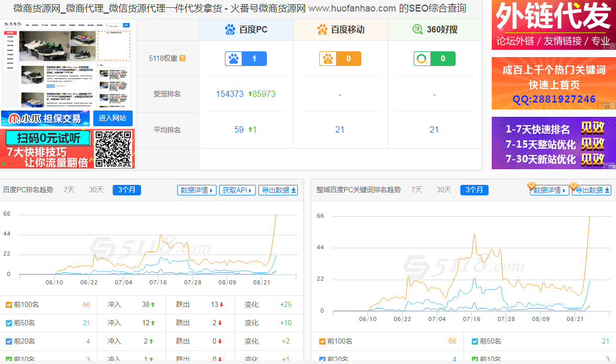The image size is (616, 364).
Task: Toggle the left panel 前10名 checkbox
Action: [8, 359]
